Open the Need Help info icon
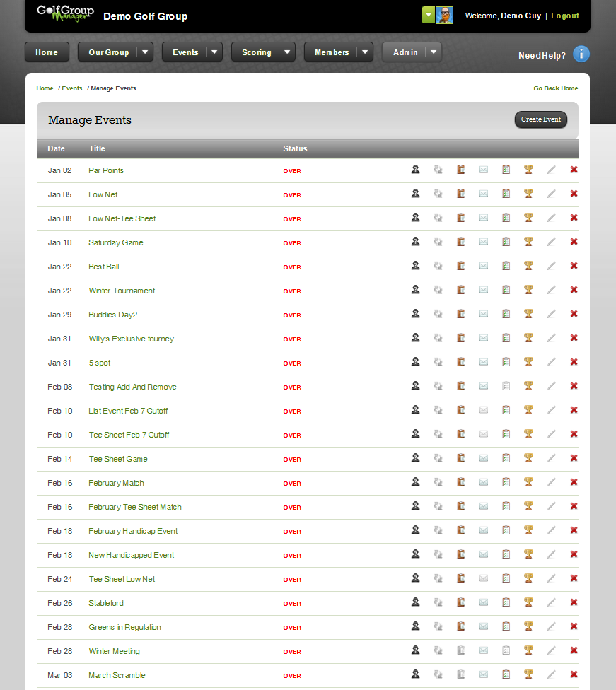Viewport: 616px width, 690px height. point(581,54)
